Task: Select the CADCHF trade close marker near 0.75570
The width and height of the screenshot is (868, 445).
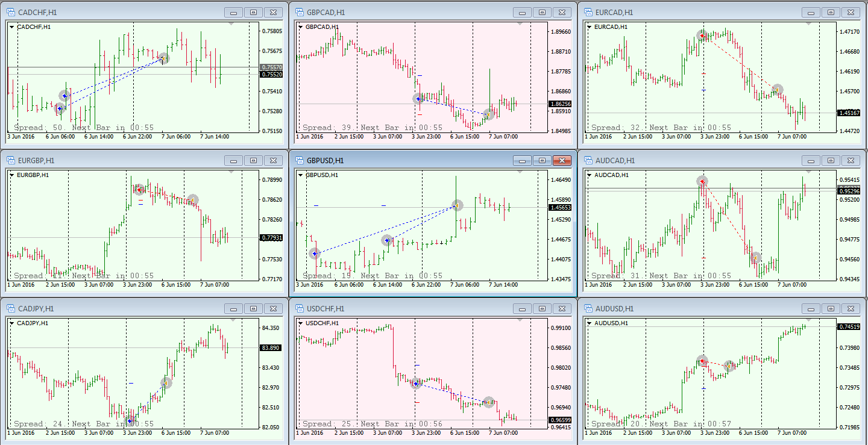Action: tap(164, 58)
